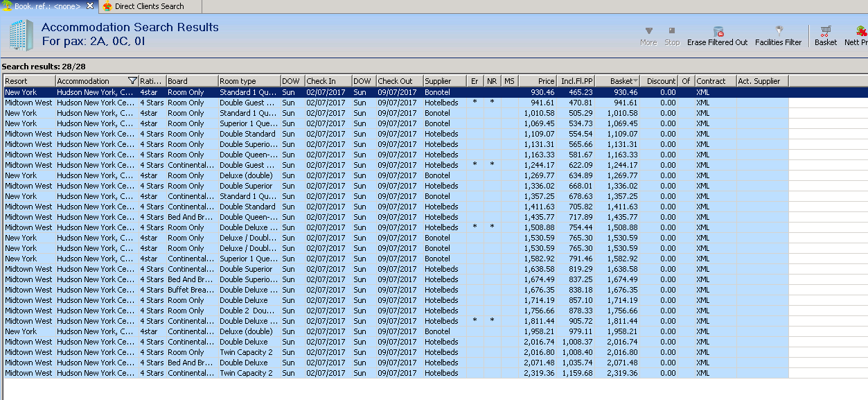Click price cell 1,131.31

tap(539, 144)
